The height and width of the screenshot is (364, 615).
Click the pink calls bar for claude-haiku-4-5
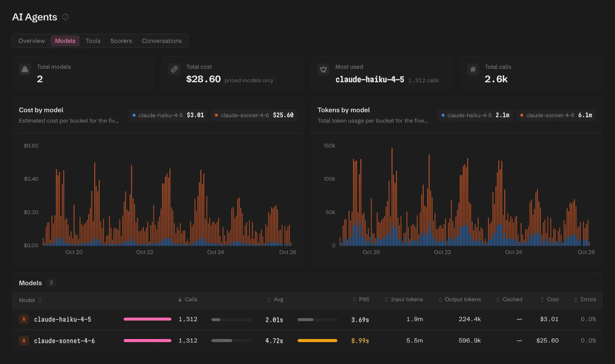point(148,319)
